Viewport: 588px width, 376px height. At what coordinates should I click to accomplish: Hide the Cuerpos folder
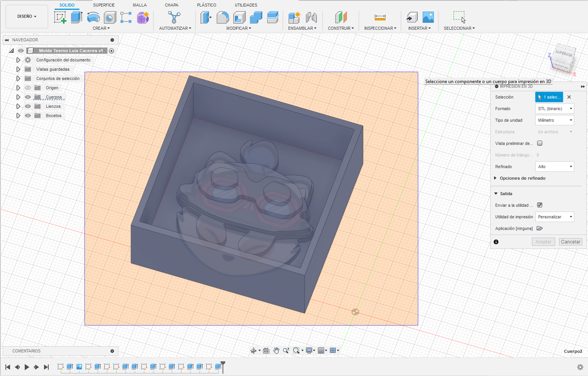tap(28, 97)
